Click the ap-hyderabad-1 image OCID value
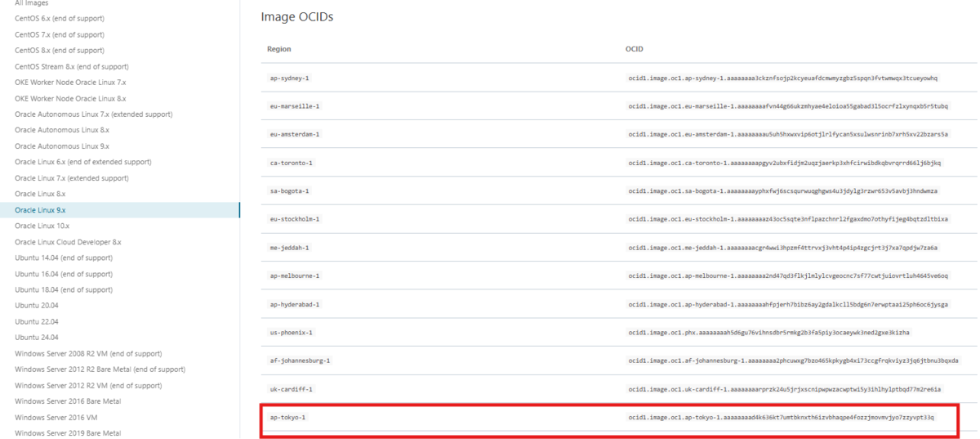 787,304
